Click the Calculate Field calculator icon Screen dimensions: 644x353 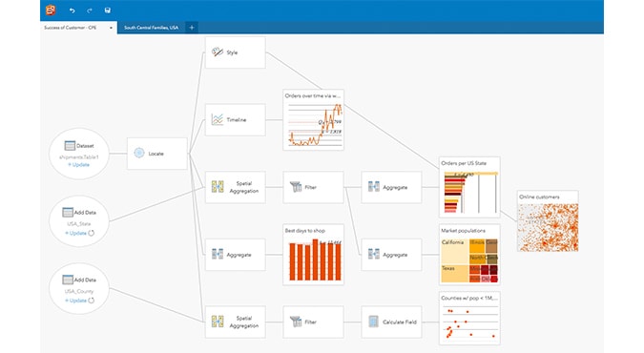373,322
